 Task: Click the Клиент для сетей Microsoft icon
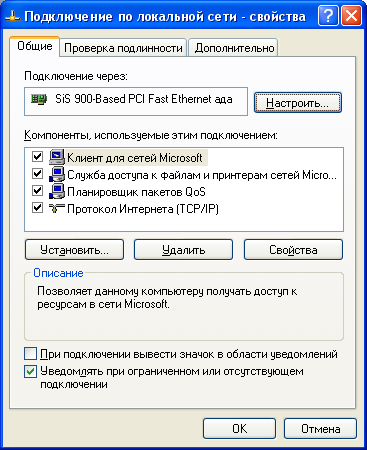click(57, 157)
